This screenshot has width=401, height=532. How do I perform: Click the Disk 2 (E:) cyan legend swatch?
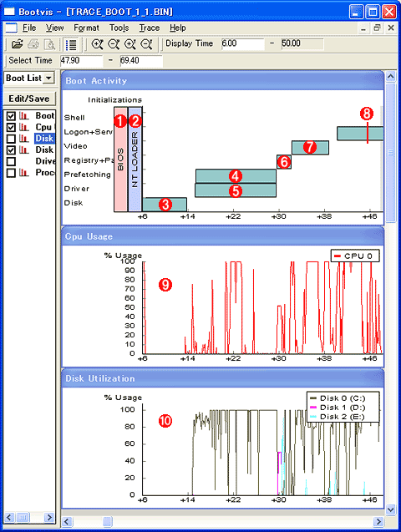pos(313,417)
